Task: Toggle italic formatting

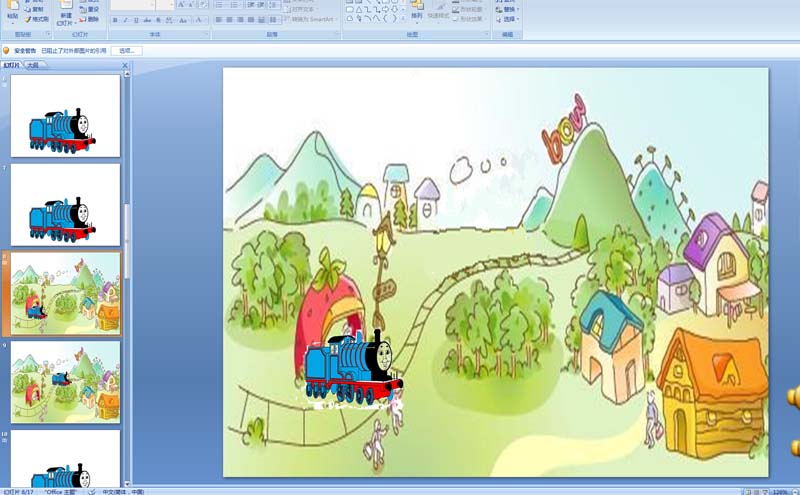Action: (126, 20)
